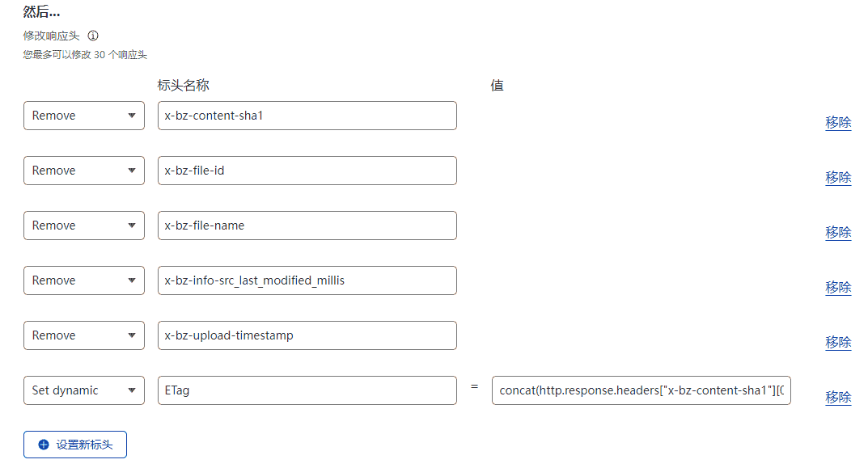Image resolution: width=868 pixels, height=468 pixels.
Task: Expand the operation dropdown for x-bz-file-name
Action: point(84,226)
